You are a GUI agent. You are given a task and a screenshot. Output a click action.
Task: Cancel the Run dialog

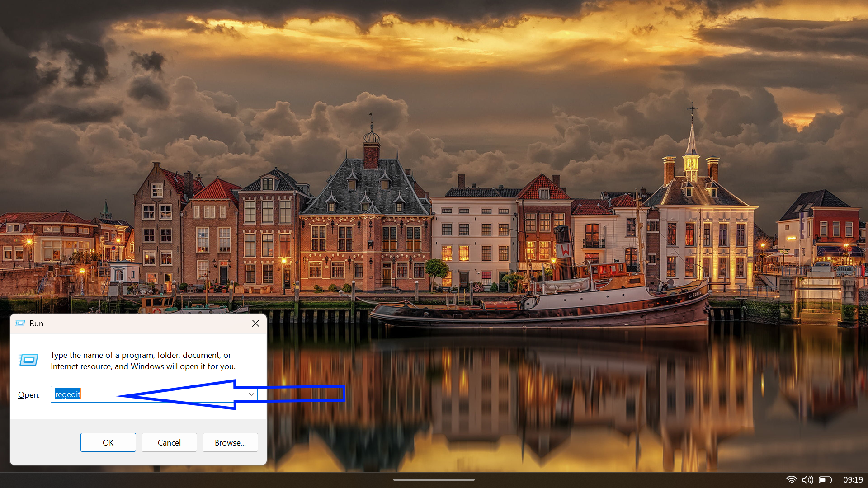tap(169, 442)
